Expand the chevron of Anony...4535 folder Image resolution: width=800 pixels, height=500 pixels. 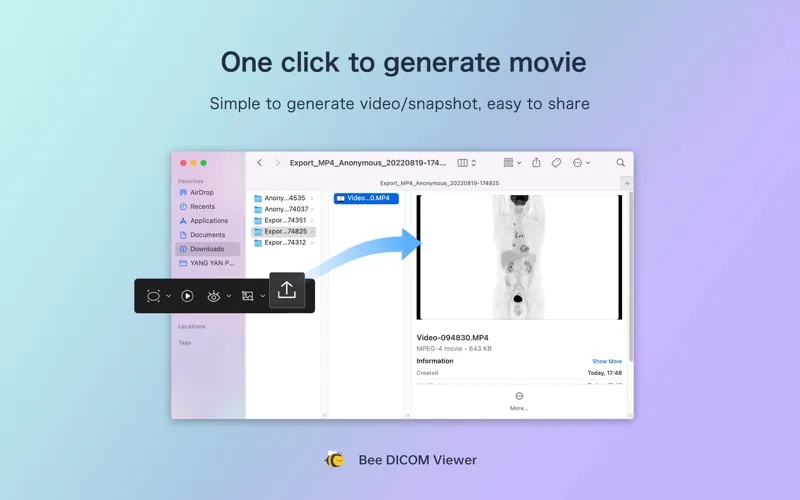tap(312, 198)
